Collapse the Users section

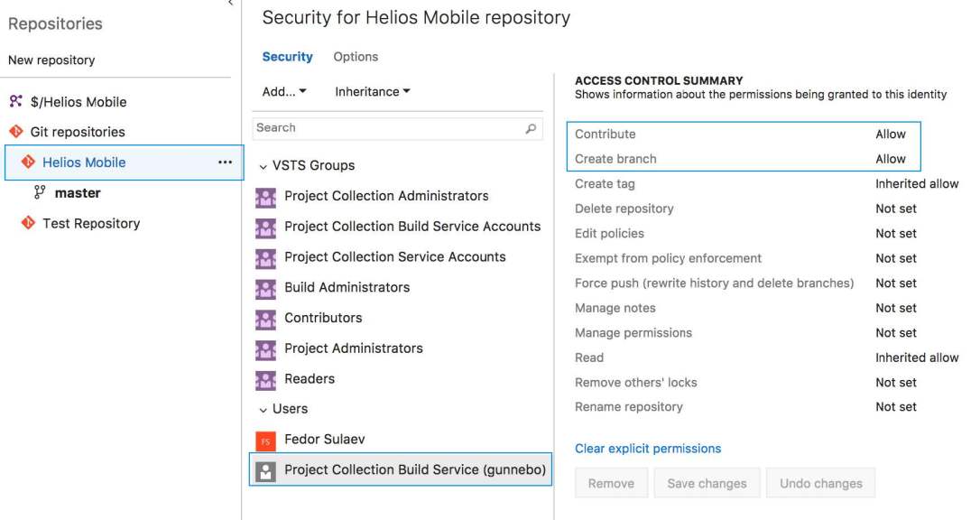click(263, 410)
